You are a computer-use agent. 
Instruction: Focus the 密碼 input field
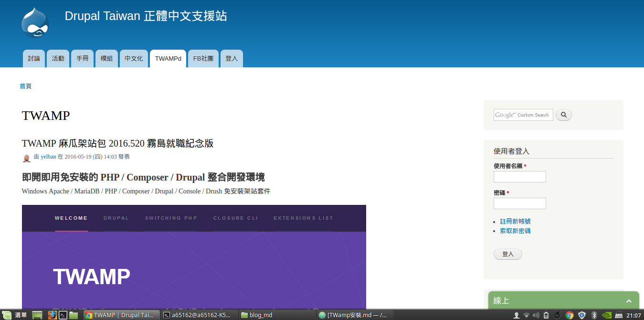click(520, 203)
